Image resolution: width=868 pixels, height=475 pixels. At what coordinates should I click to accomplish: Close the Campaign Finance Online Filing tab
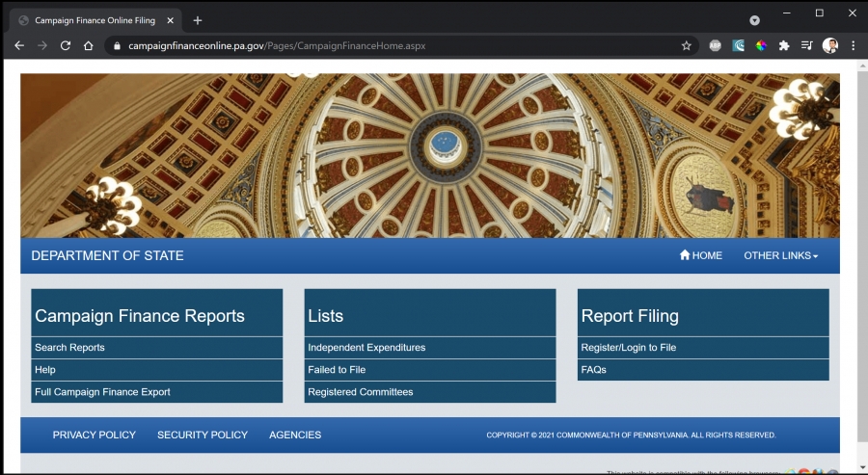pos(171,20)
